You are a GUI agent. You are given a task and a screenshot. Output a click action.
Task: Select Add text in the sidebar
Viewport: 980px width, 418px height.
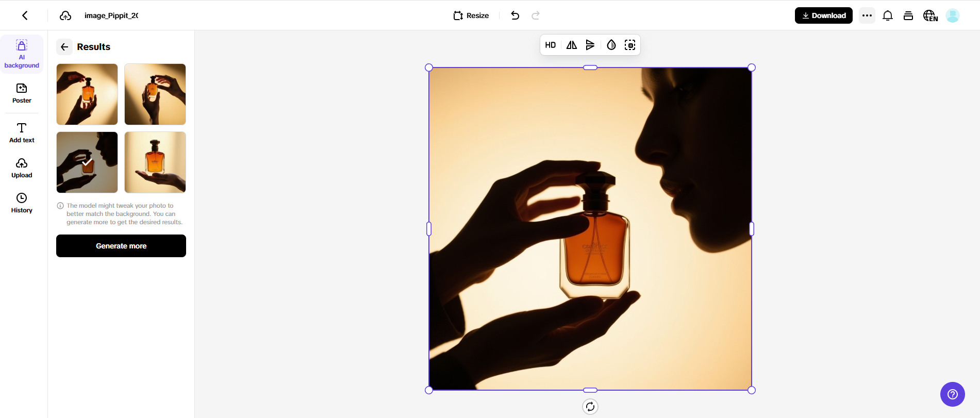[22, 132]
